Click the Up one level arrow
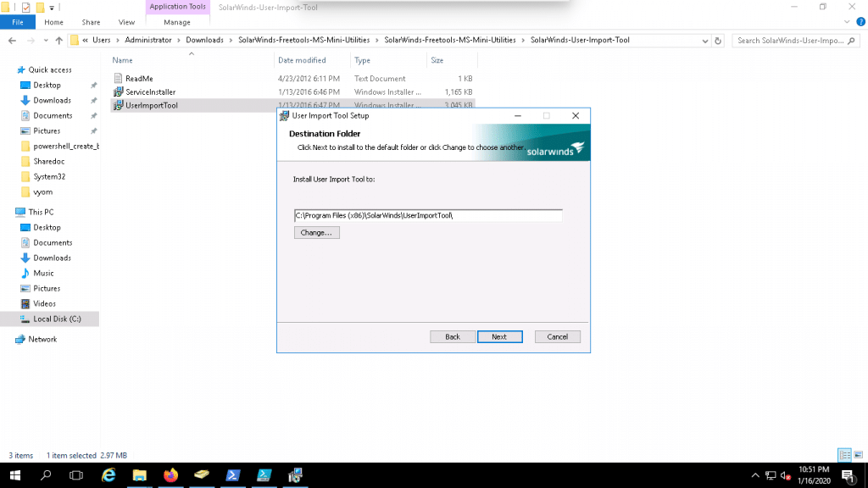868x488 pixels. [58, 40]
